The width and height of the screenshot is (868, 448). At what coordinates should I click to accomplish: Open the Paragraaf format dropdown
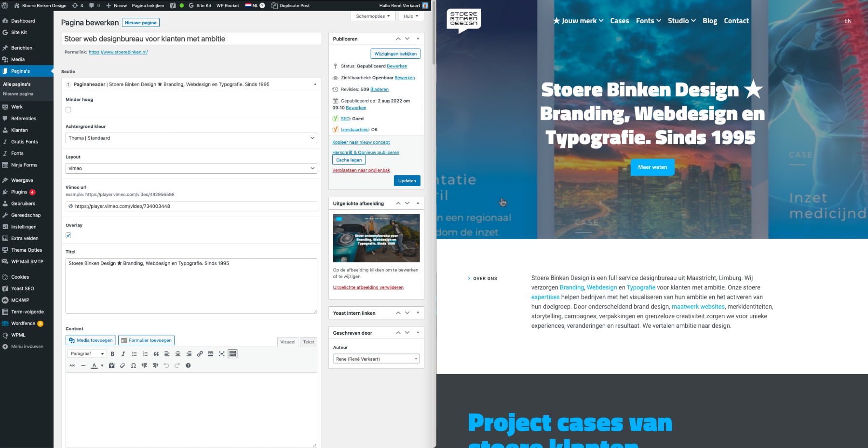click(87, 354)
